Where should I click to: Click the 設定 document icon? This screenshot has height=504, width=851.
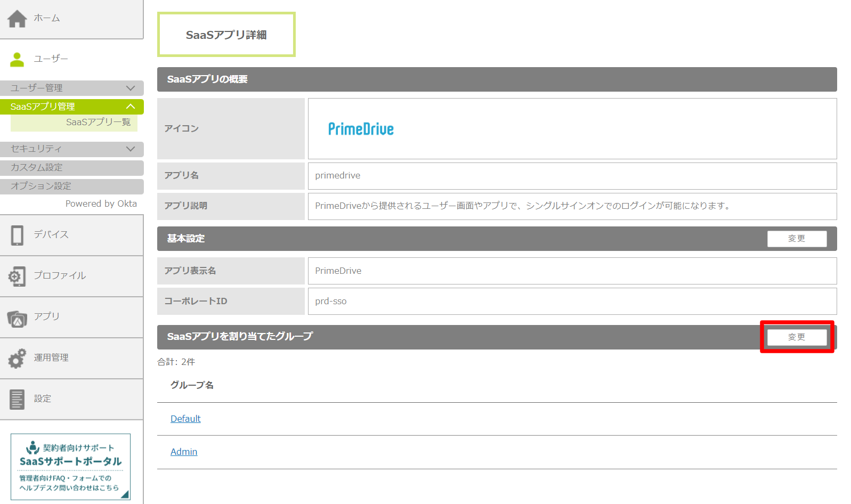click(x=17, y=399)
